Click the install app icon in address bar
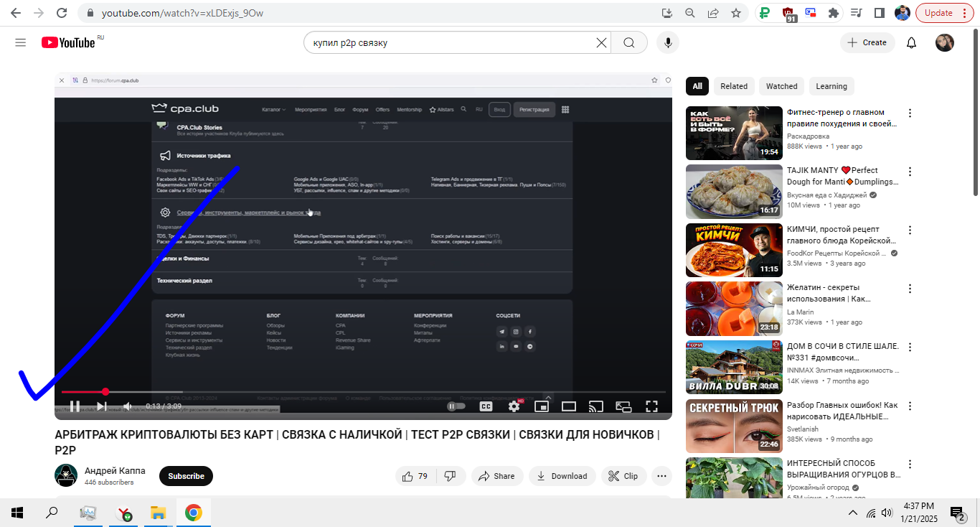This screenshot has height=527, width=980. 667,13
